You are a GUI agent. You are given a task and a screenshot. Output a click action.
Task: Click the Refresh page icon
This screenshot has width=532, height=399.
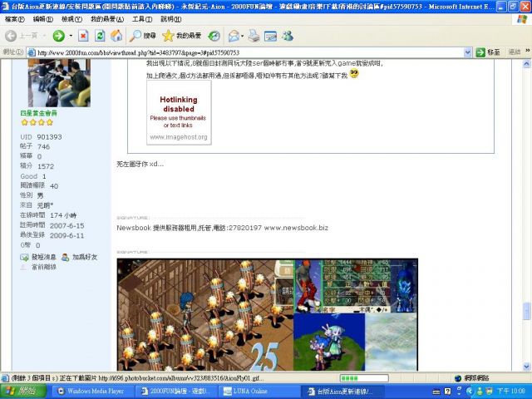click(x=100, y=36)
